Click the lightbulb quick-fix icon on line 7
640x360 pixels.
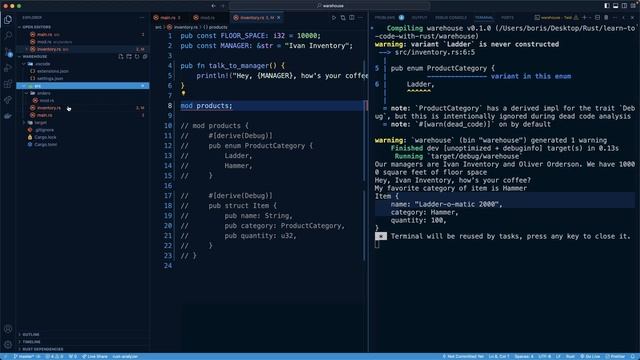pos(183,93)
